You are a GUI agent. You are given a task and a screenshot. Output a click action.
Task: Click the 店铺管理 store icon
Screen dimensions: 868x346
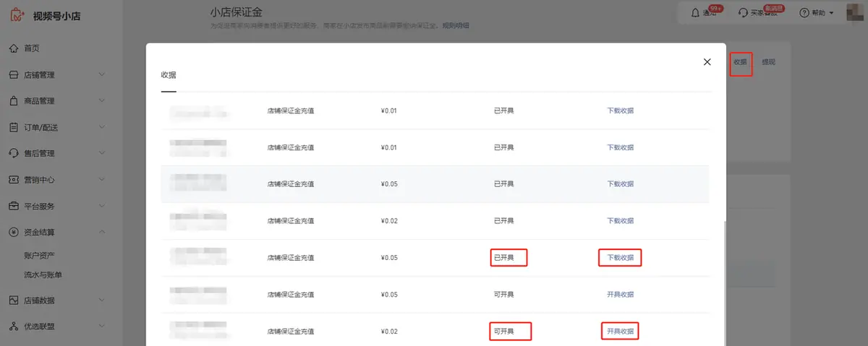click(14, 75)
